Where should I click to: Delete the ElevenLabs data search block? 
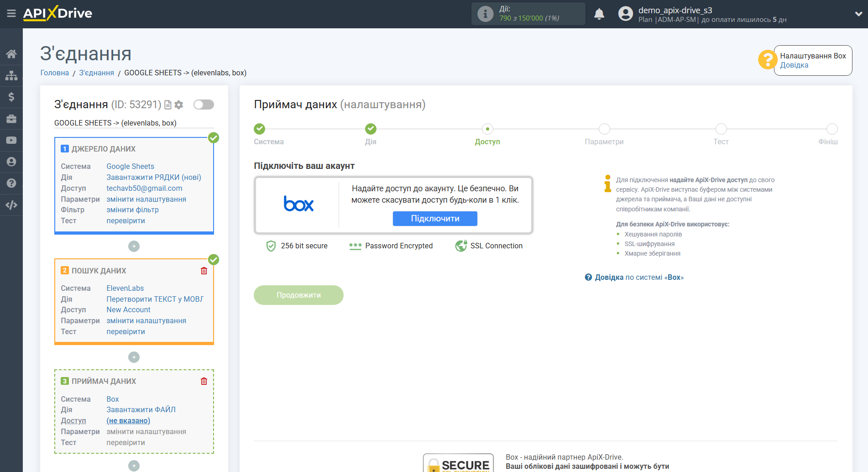point(204,271)
